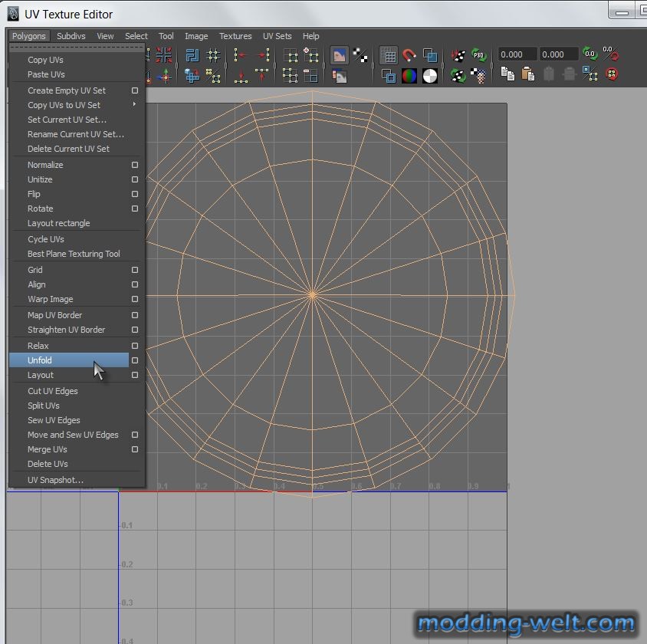Click the 0.0 slash red arrow transform mode icon
Image resolution: width=647 pixels, height=644 pixels.
pyautogui.click(x=611, y=54)
